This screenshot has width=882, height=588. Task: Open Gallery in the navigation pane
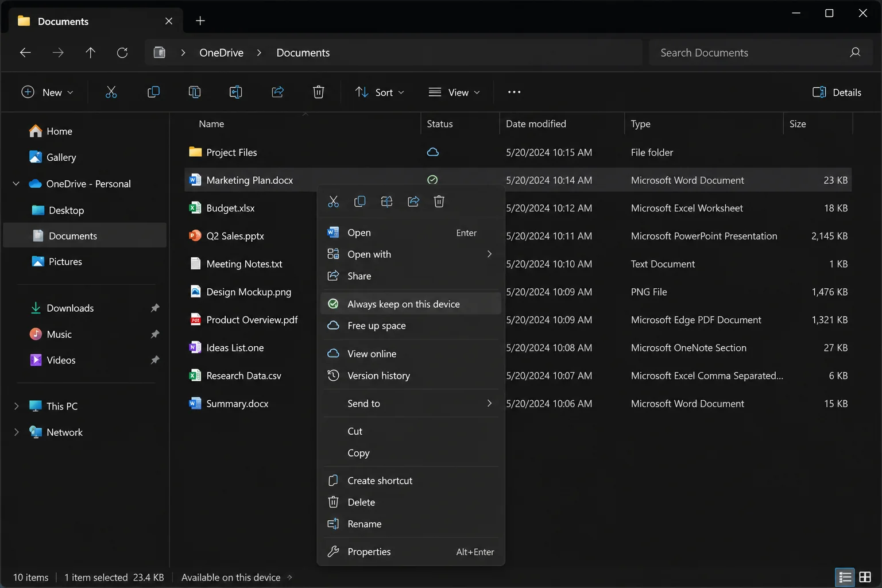pyautogui.click(x=85, y=157)
